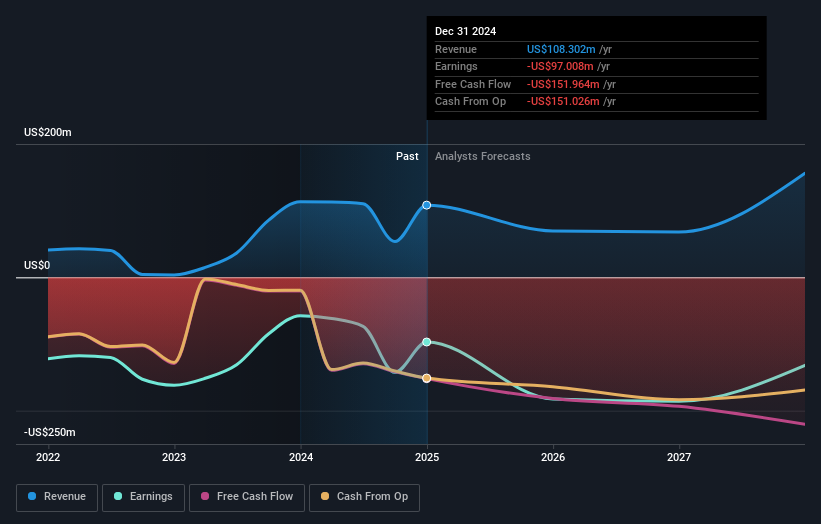
Task: Click the 2023 x-axis label
Action: [174, 457]
